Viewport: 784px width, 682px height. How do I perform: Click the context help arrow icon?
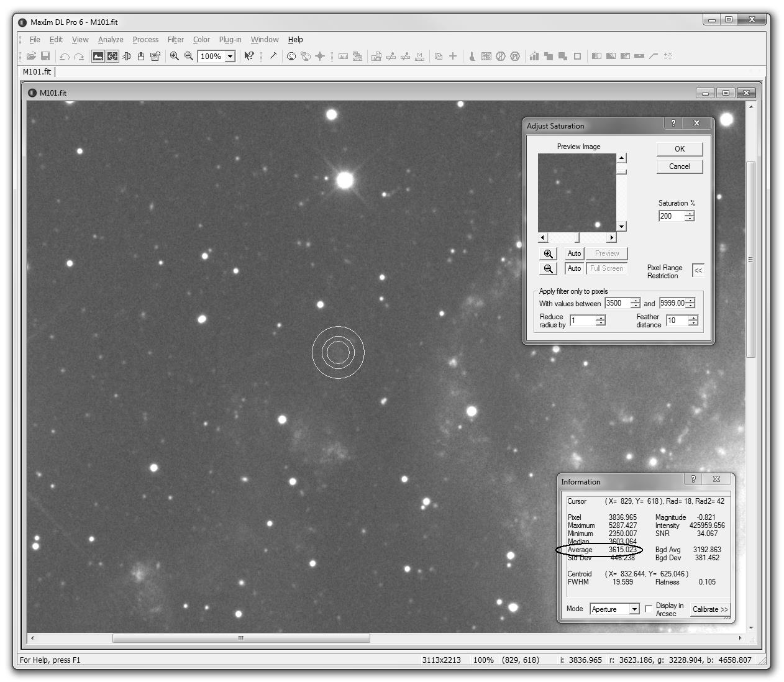tap(249, 56)
